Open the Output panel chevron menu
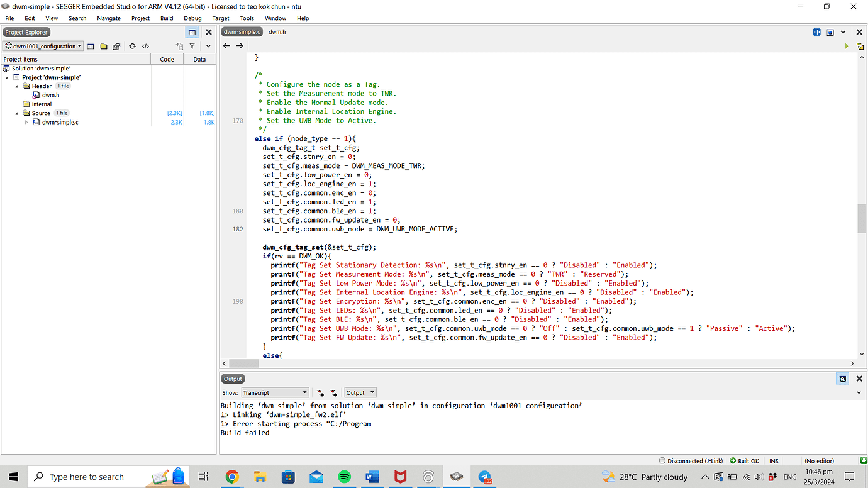The height and width of the screenshot is (488, 868). [859, 392]
